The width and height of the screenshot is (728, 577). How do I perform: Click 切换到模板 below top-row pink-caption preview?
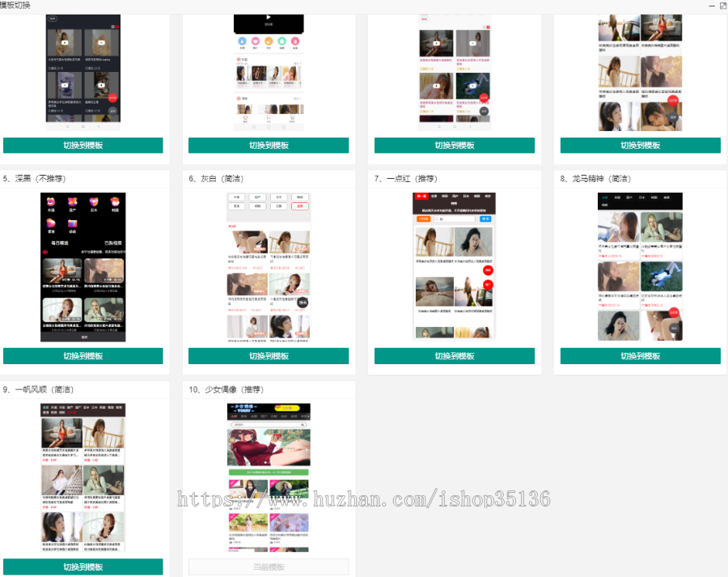455,146
